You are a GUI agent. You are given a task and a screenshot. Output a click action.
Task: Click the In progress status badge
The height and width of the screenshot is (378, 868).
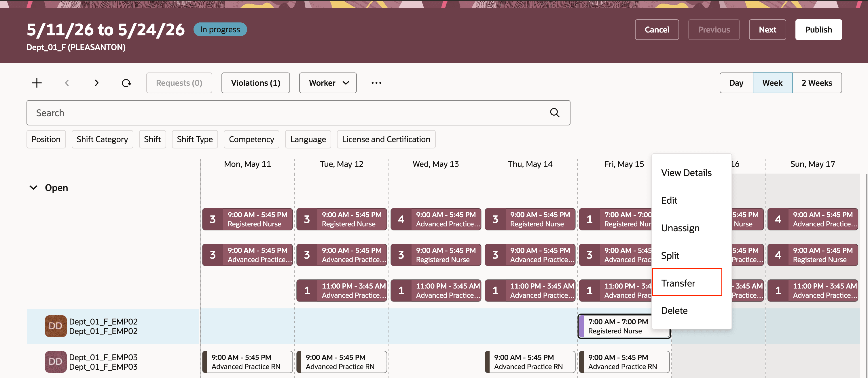[x=220, y=29]
